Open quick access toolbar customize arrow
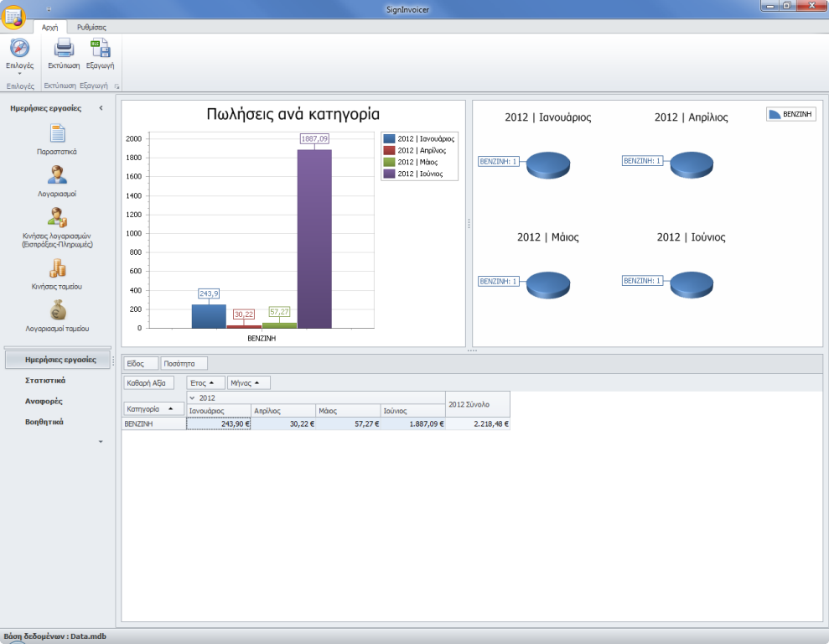Screen dimensions: 829x644 coord(49,9)
